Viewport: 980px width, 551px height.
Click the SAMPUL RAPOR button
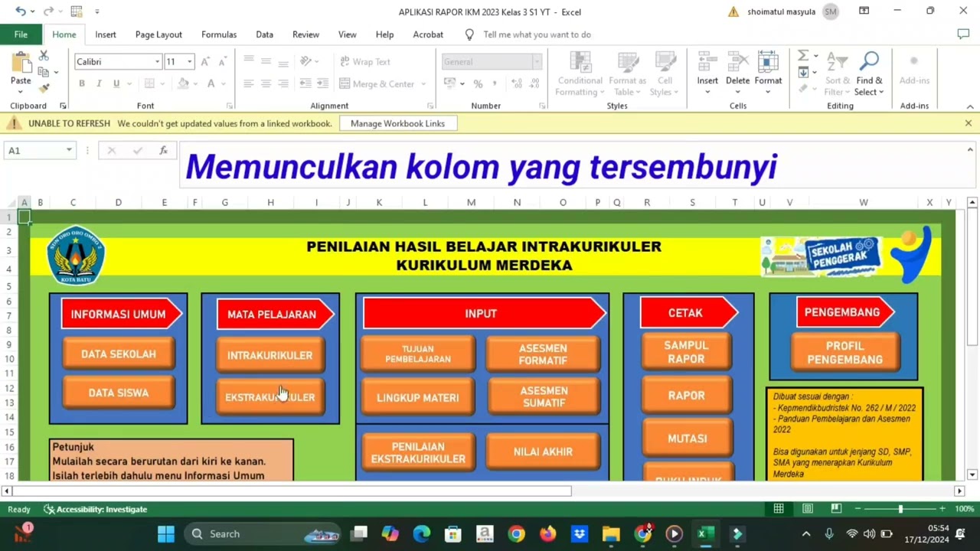[686, 353]
